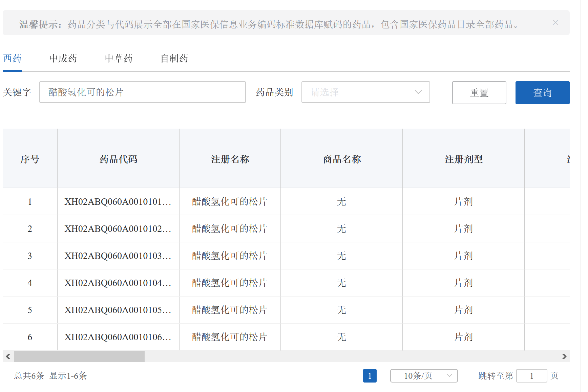Viewport: 588px width, 392px height.
Task: Switch to the 中成药 tab
Action: tap(63, 58)
